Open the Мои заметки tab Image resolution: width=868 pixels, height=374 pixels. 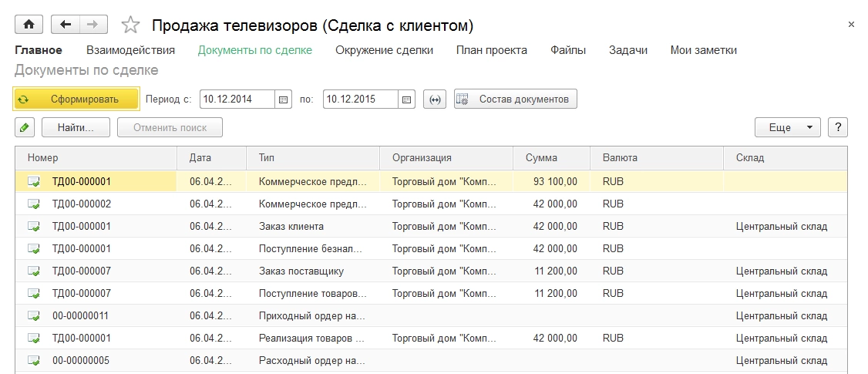pos(703,50)
